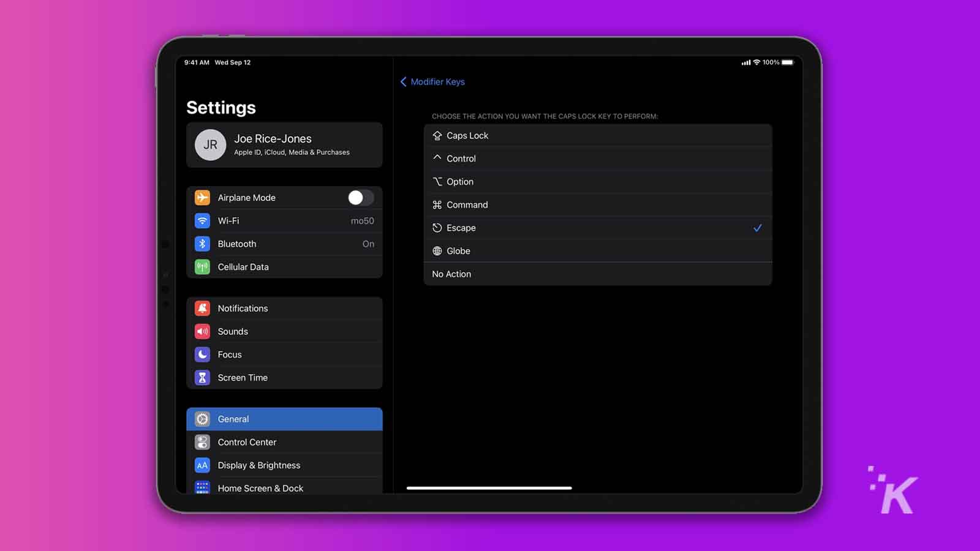
Task: Tap the Cellular Data green icon
Action: (202, 267)
